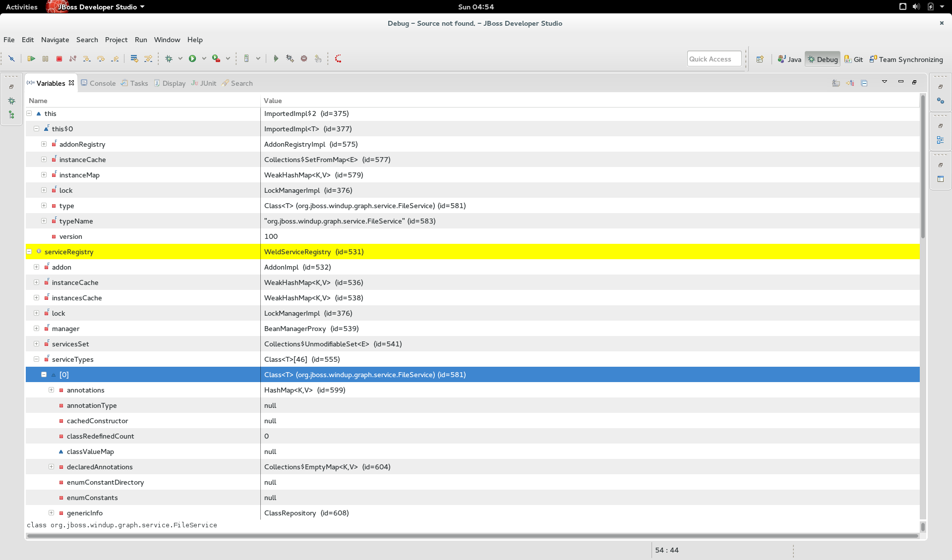Click the red Terminate button icon
The width and height of the screenshot is (952, 560).
[x=59, y=58]
